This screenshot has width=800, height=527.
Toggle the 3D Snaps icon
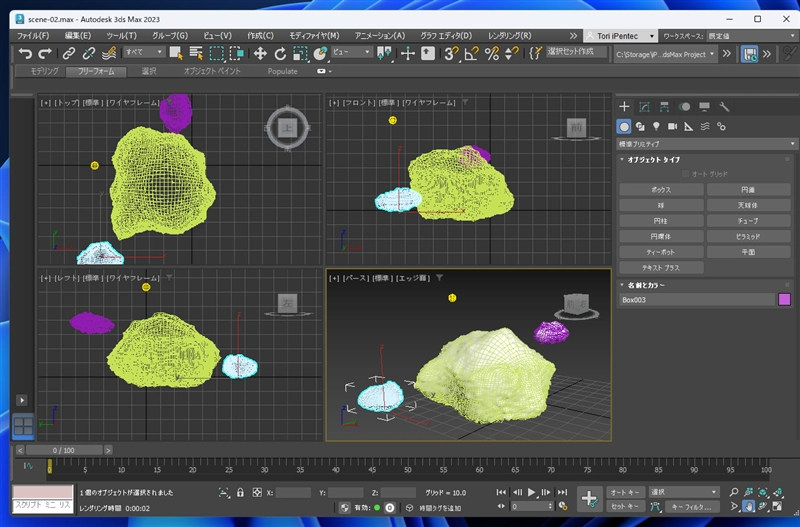click(451, 53)
